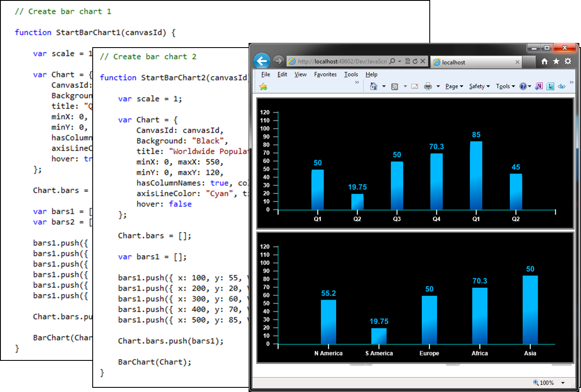
Task: Expand the command bar overflow chevron
Action: (571, 82)
